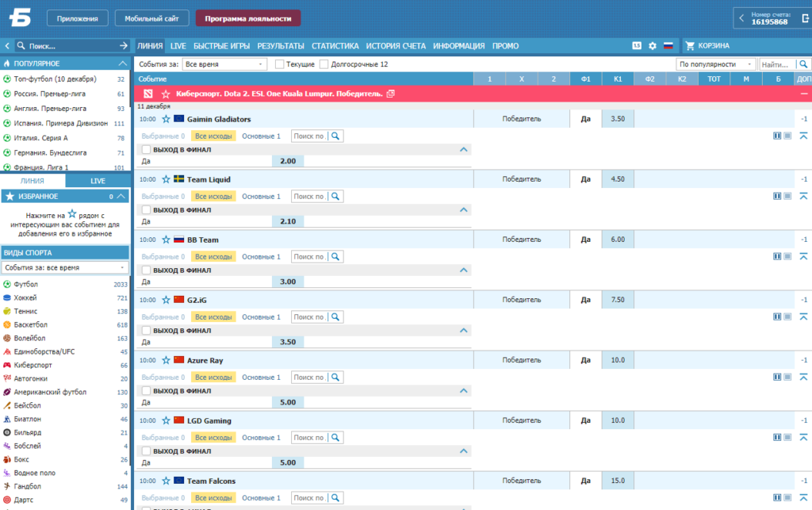Click Поиск по field in BB Team outcomes
This screenshot has width=812, height=510.
310,257
